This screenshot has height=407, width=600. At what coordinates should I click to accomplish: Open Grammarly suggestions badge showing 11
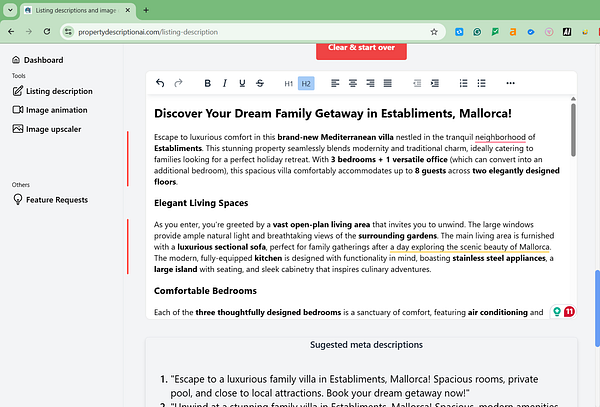(x=569, y=312)
